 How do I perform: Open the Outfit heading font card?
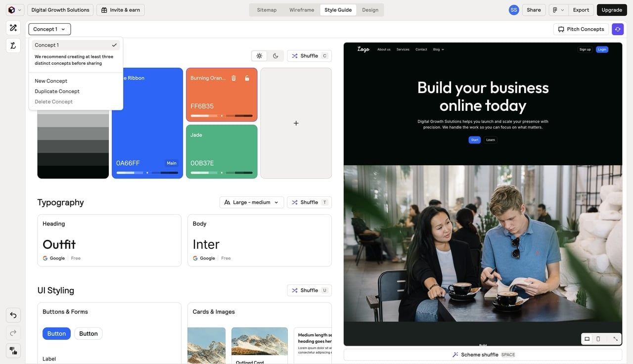[x=109, y=240]
